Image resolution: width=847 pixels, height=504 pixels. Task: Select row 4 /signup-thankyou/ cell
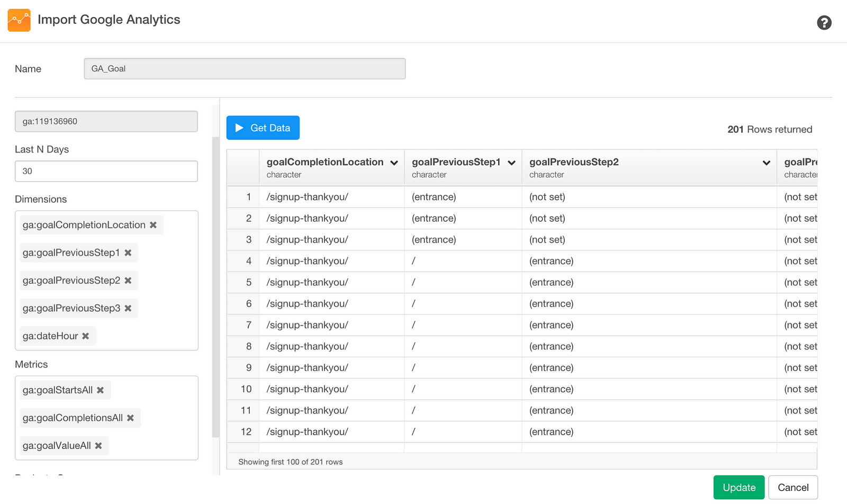click(331, 261)
